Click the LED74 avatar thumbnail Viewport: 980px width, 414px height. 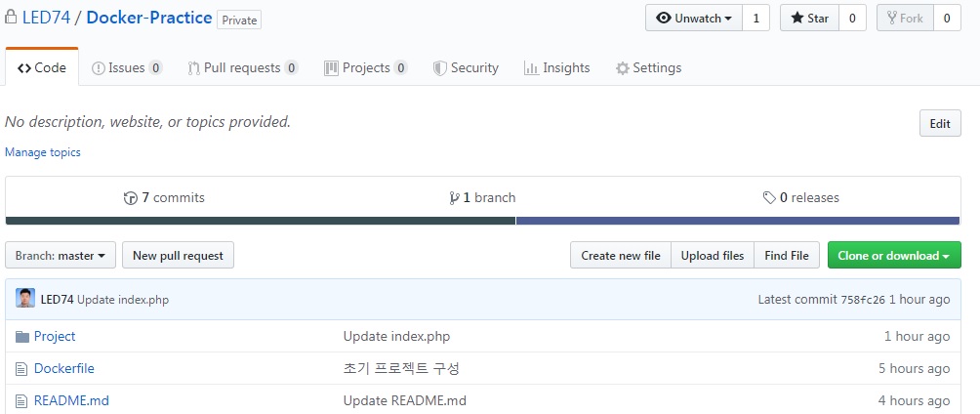[25, 299]
